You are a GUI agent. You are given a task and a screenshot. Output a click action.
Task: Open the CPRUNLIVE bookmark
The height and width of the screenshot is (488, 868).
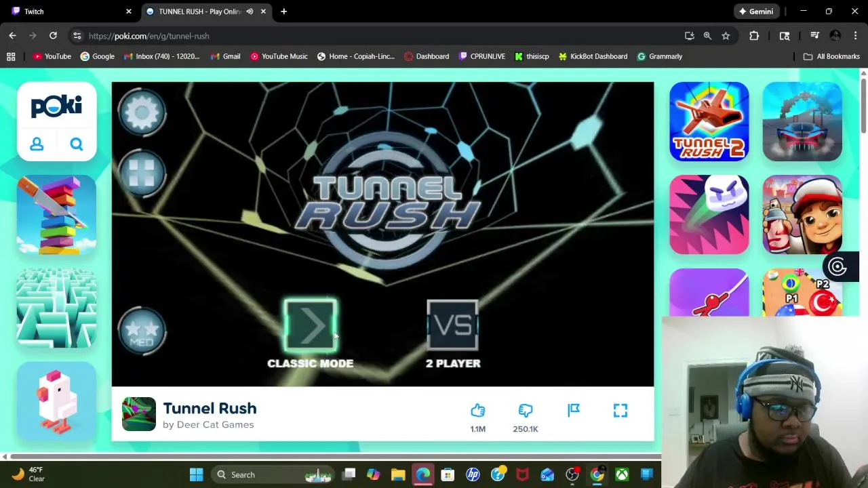tap(481, 56)
